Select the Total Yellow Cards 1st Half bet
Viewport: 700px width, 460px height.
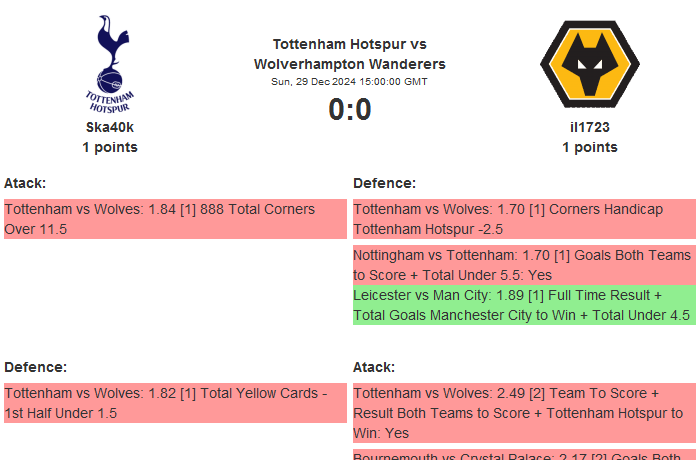point(175,403)
